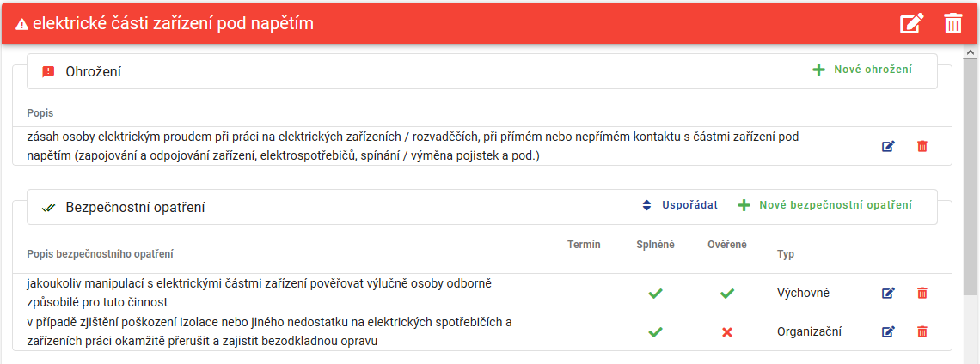Click the Typ column header

pyautogui.click(x=786, y=254)
